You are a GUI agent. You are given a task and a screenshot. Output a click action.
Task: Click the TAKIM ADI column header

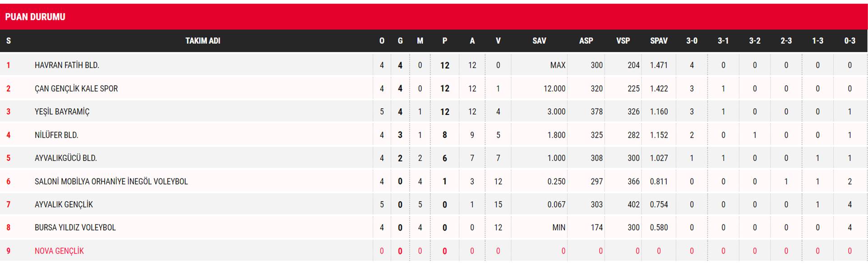(x=203, y=41)
